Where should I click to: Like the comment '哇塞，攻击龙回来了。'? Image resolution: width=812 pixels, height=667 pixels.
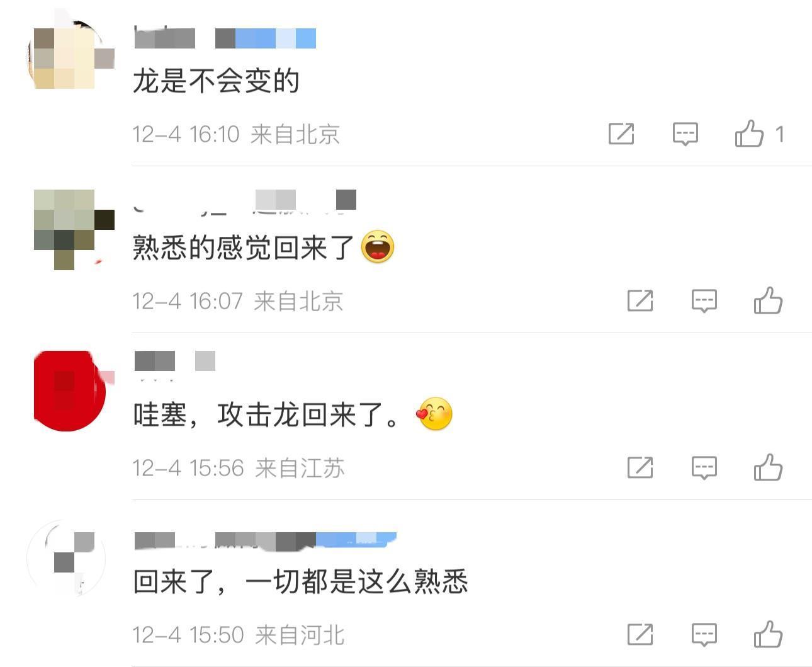(768, 467)
